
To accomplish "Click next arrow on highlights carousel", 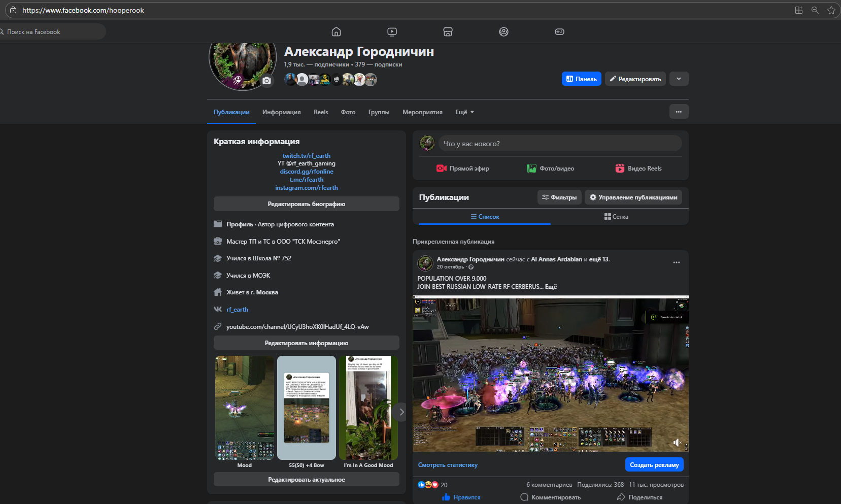I will 401,412.
